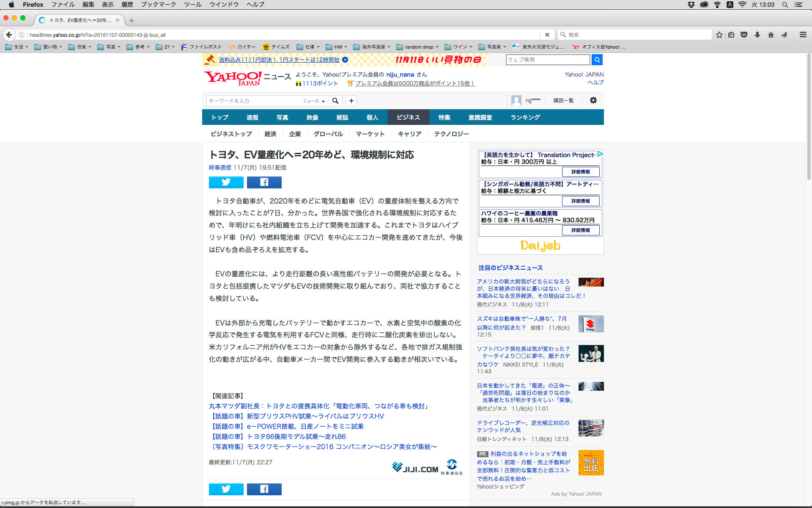Open Firefox downloads arrow icon
The height and width of the screenshot is (508, 812).
coord(757,35)
